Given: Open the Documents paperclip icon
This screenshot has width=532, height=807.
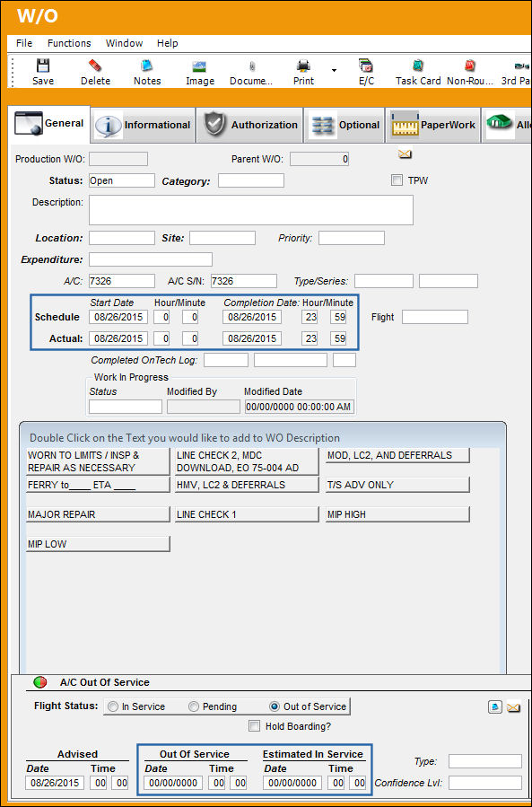Looking at the screenshot, I should click(251, 66).
